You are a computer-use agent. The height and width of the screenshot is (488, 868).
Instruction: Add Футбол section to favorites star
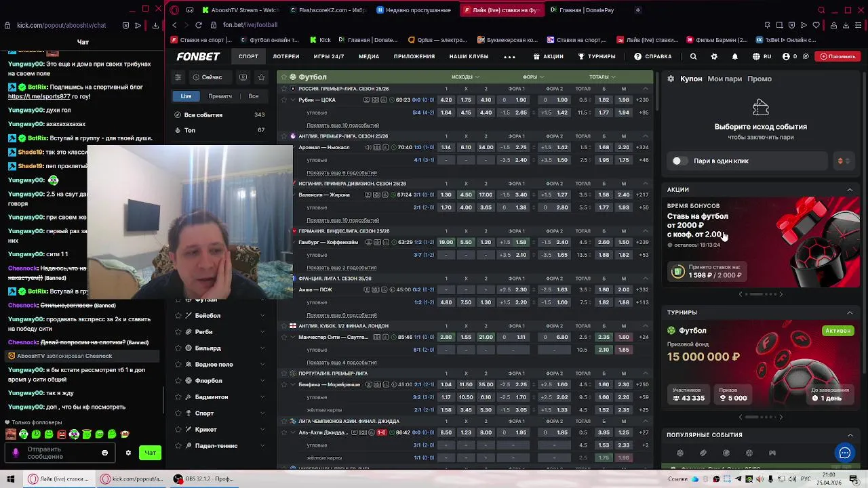284,77
